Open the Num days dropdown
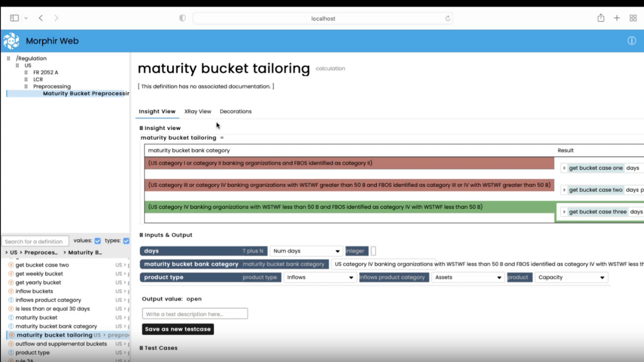 (306, 251)
